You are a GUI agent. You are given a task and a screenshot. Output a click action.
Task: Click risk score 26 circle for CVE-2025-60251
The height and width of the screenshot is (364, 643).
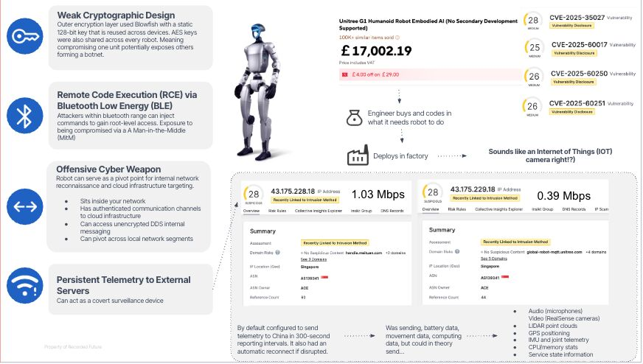pos(532,107)
